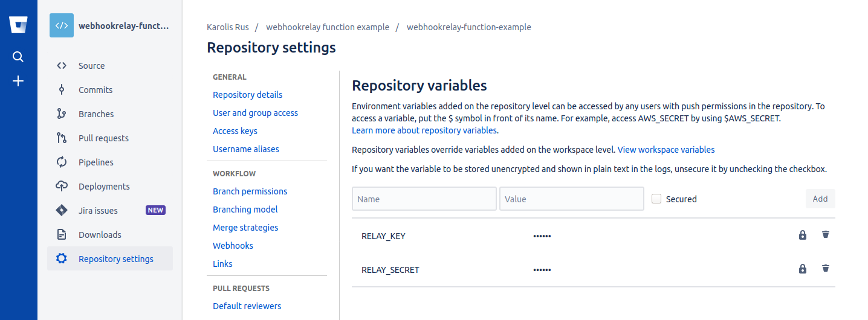Focus the variable Value input field

pos(572,199)
